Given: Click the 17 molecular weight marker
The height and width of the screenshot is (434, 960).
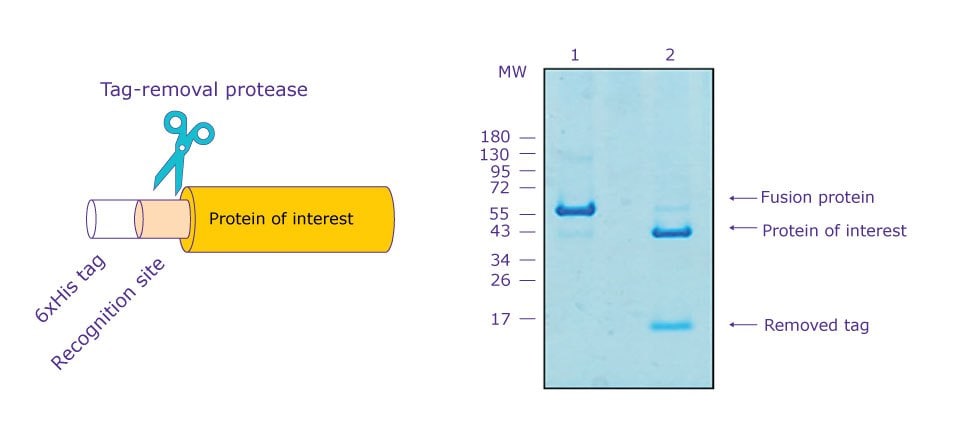Looking at the screenshot, I should (x=500, y=319).
